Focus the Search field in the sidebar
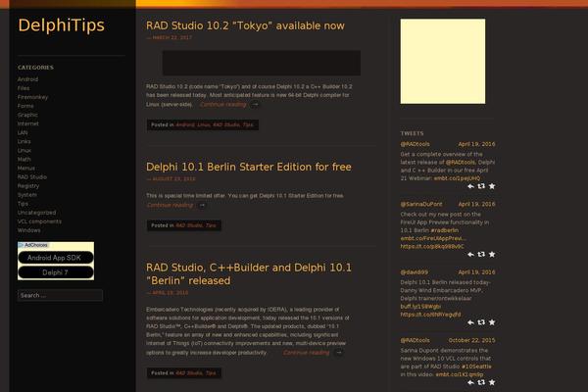Viewport: 588px width, 392px height. pyautogui.click(x=60, y=295)
